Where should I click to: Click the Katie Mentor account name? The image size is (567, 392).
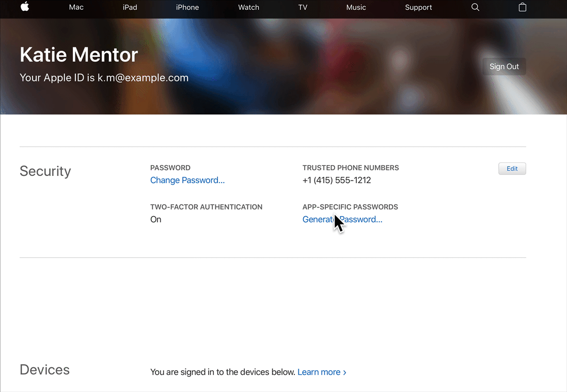pyautogui.click(x=78, y=55)
